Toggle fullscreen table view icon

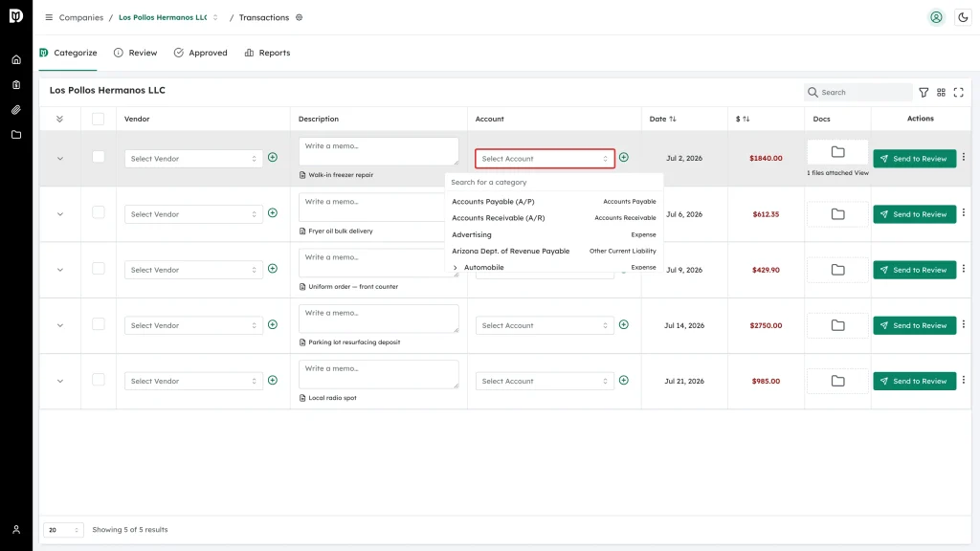[959, 93]
